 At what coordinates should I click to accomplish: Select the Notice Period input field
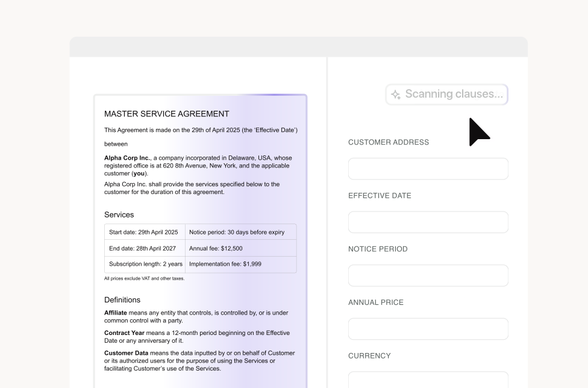(428, 275)
